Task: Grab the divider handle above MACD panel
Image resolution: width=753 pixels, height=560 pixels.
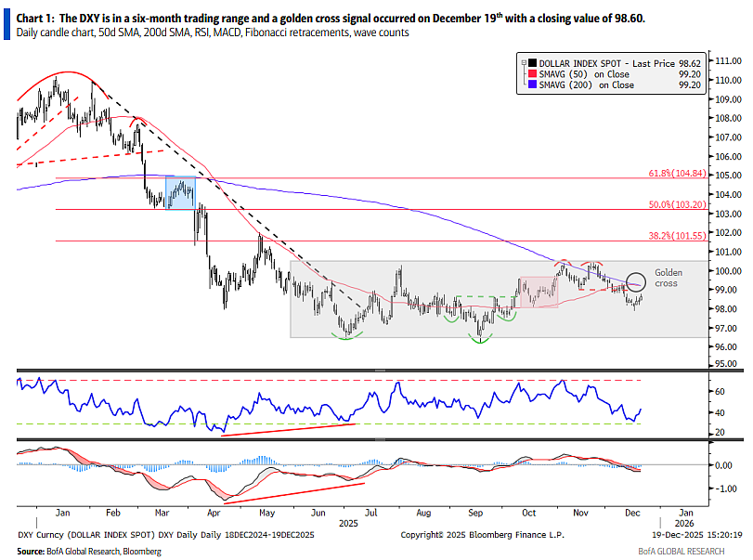Action: coord(380,439)
